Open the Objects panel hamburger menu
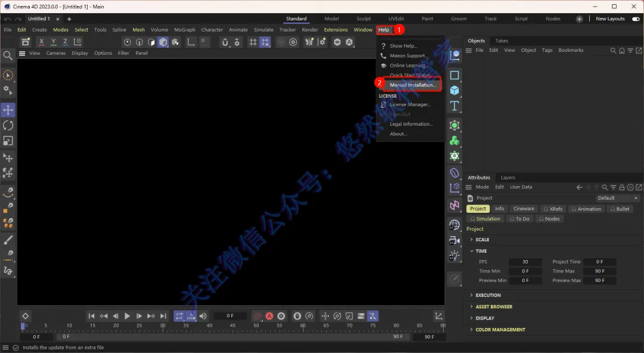644x353 pixels. coord(469,50)
